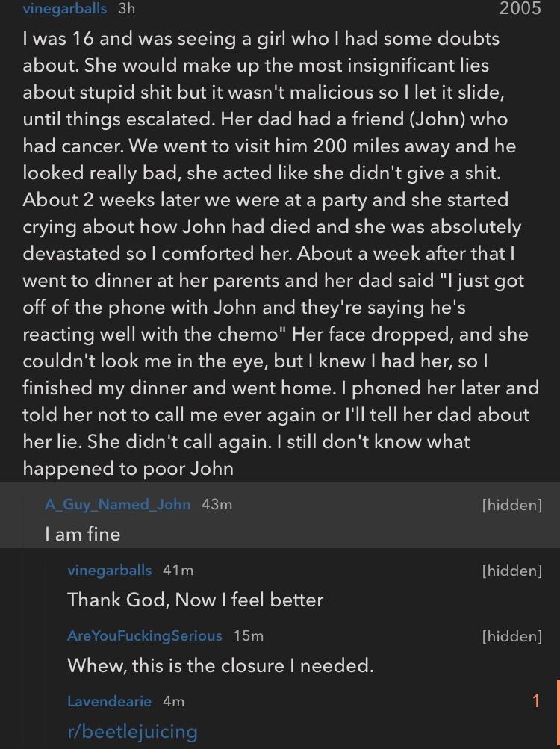Tap the 41m timestamp on vinegarballs reply

178,570
